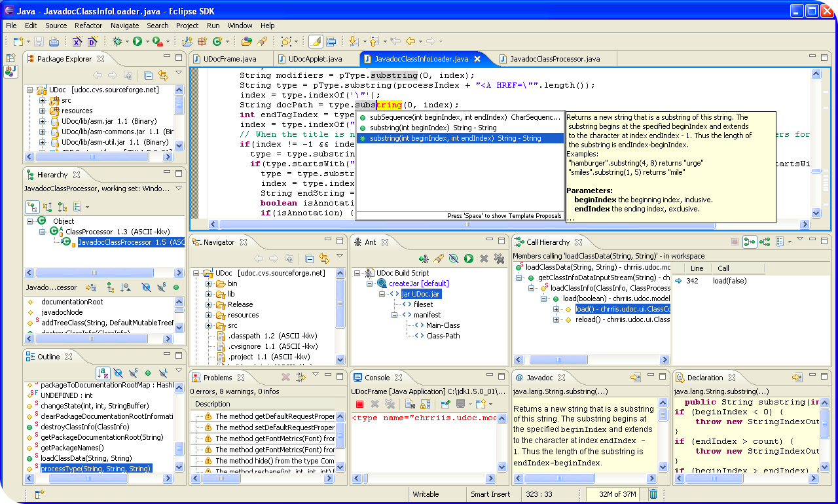Image resolution: width=838 pixels, height=504 pixels.
Task: Click Garbage collector trash icon in status bar
Action: click(x=653, y=494)
